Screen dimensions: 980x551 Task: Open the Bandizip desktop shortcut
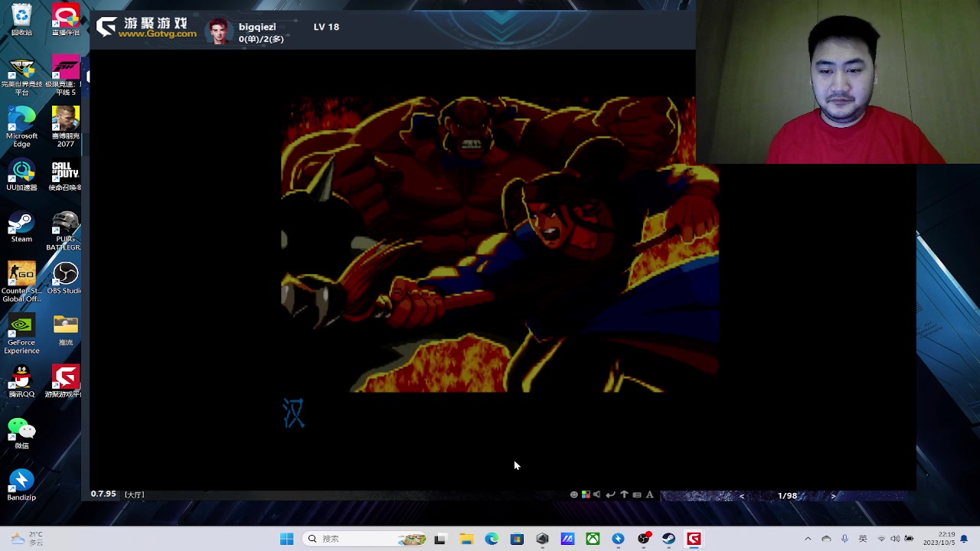(21, 485)
